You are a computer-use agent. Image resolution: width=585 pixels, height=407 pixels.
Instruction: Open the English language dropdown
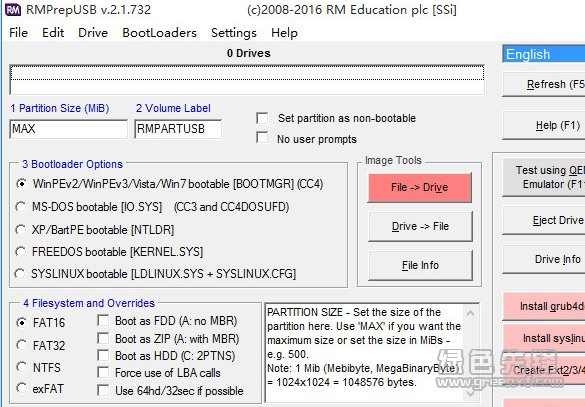click(x=544, y=54)
